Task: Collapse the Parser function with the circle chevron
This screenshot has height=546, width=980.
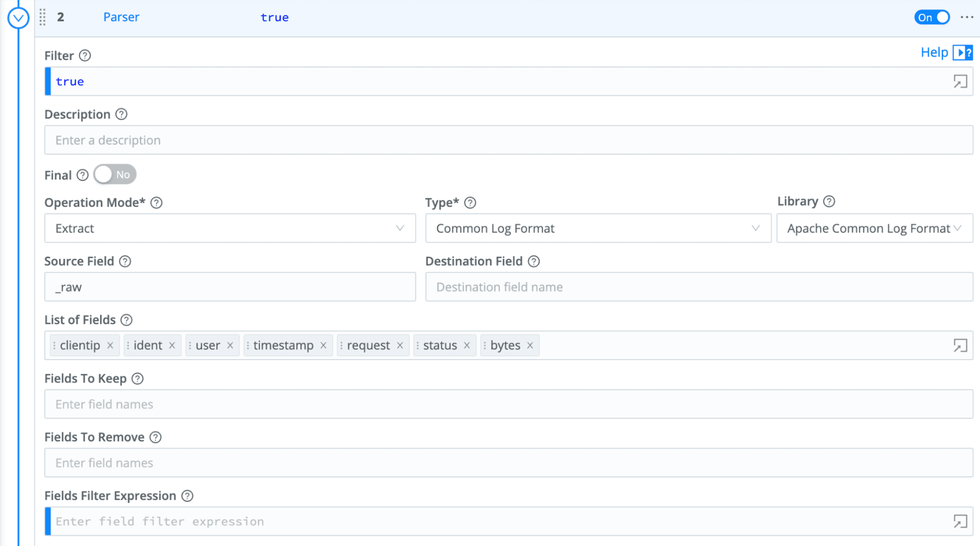Action: [18, 18]
